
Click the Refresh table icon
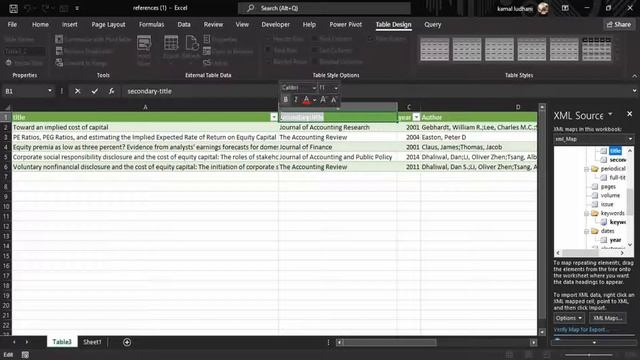tap(191, 43)
